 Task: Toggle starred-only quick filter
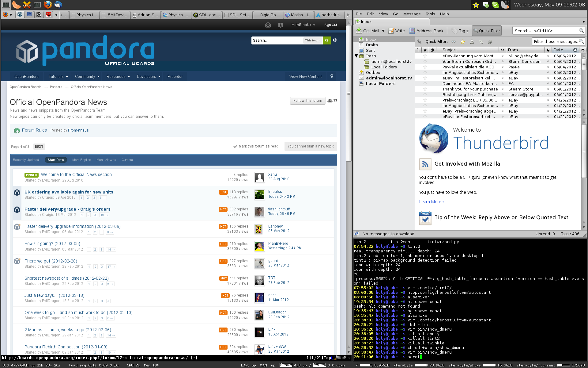(463, 41)
